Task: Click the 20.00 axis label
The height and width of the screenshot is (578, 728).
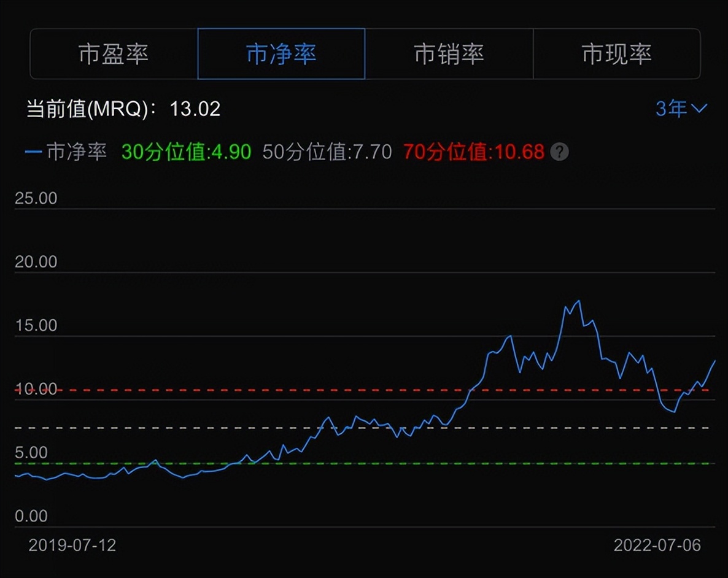Action: pyautogui.click(x=36, y=262)
